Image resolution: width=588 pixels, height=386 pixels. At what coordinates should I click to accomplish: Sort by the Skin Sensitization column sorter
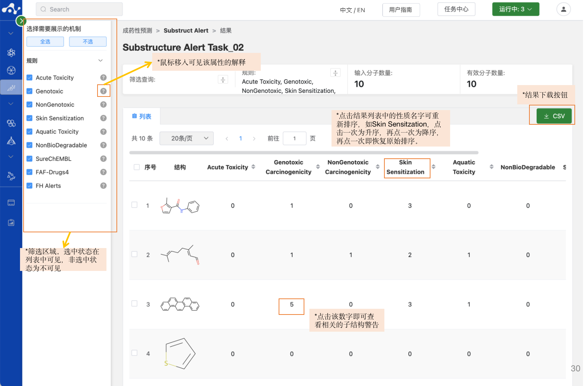point(433,167)
